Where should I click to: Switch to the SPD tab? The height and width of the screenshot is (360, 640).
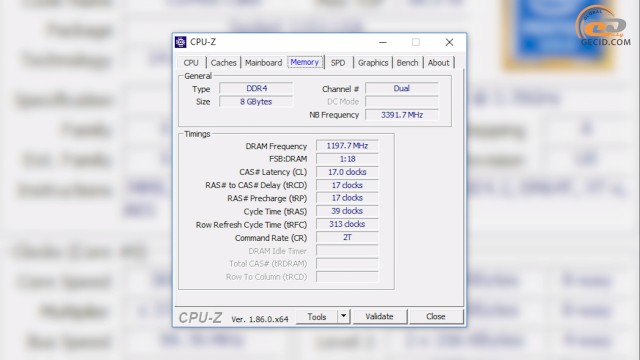(x=338, y=63)
